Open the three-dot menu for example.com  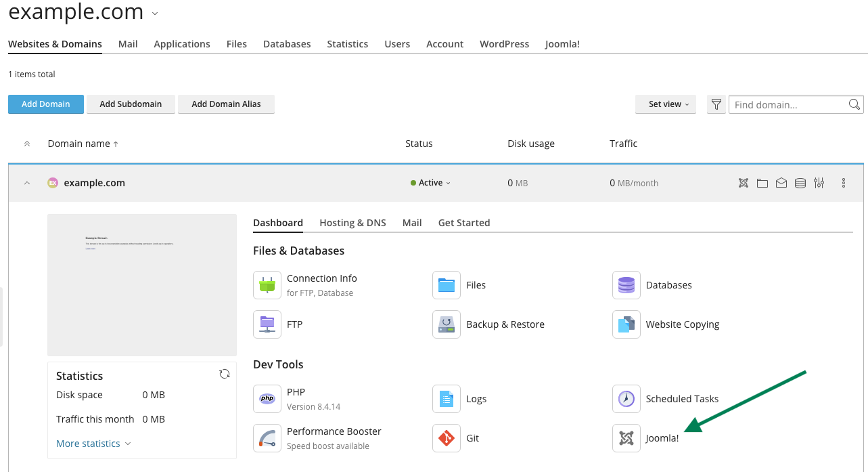point(844,183)
